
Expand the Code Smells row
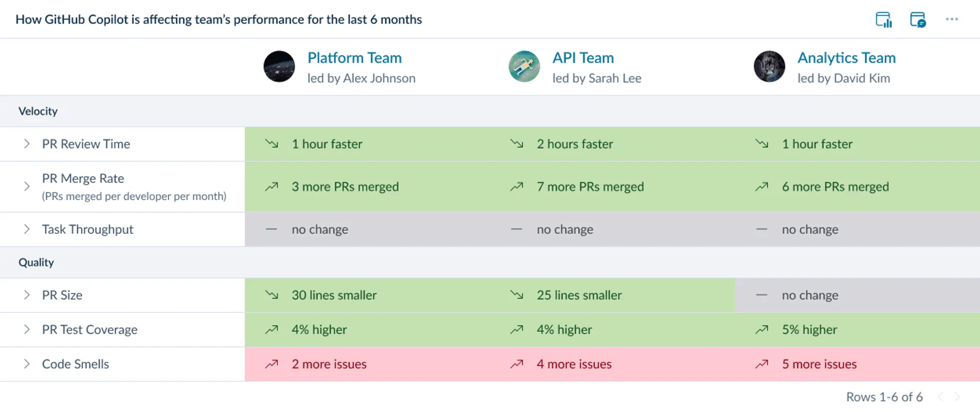coord(27,364)
